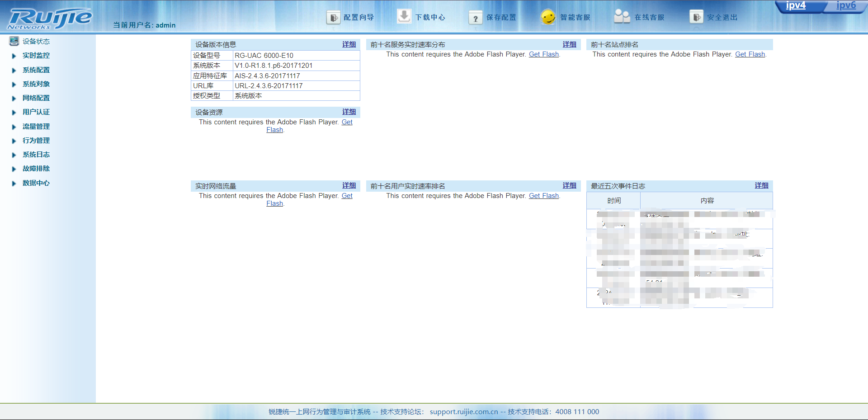
Task: Open the 流量管理 menu label
Action: tap(36, 127)
